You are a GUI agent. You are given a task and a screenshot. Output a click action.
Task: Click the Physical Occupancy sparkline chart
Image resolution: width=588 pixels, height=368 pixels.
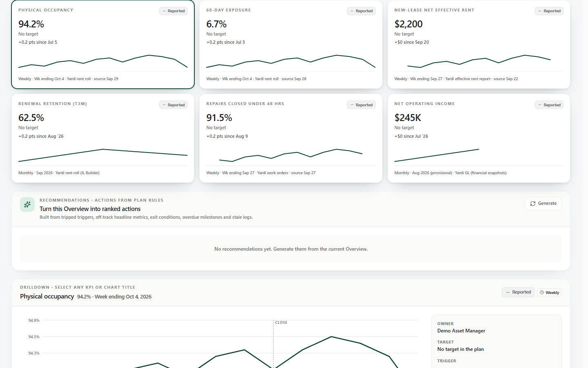(x=103, y=61)
